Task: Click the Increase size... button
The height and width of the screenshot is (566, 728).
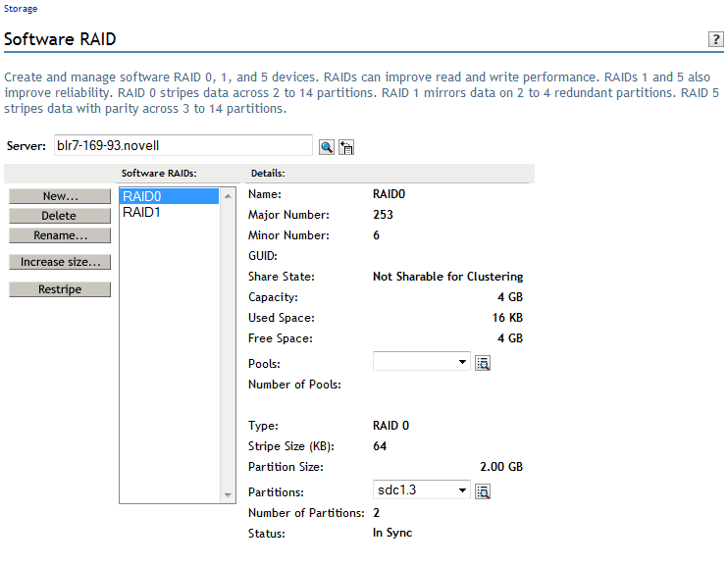Action: (x=60, y=262)
